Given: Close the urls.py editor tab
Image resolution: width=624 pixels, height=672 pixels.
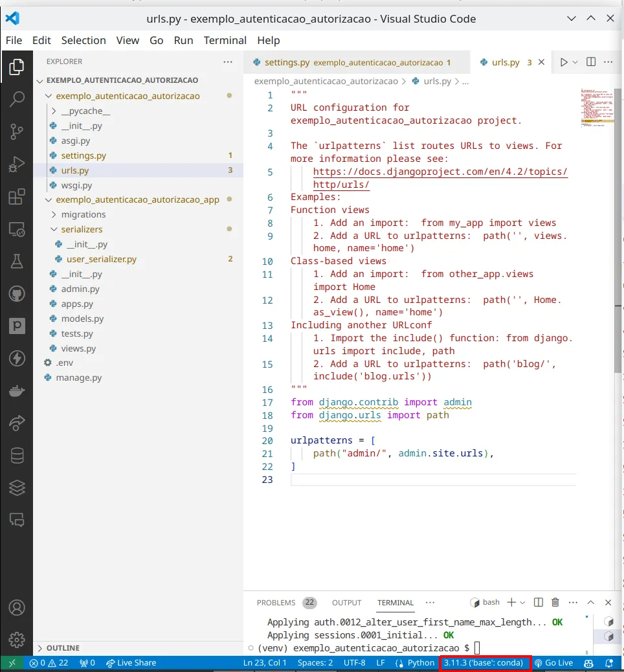Looking at the screenshot, I should tap(541, 62).
